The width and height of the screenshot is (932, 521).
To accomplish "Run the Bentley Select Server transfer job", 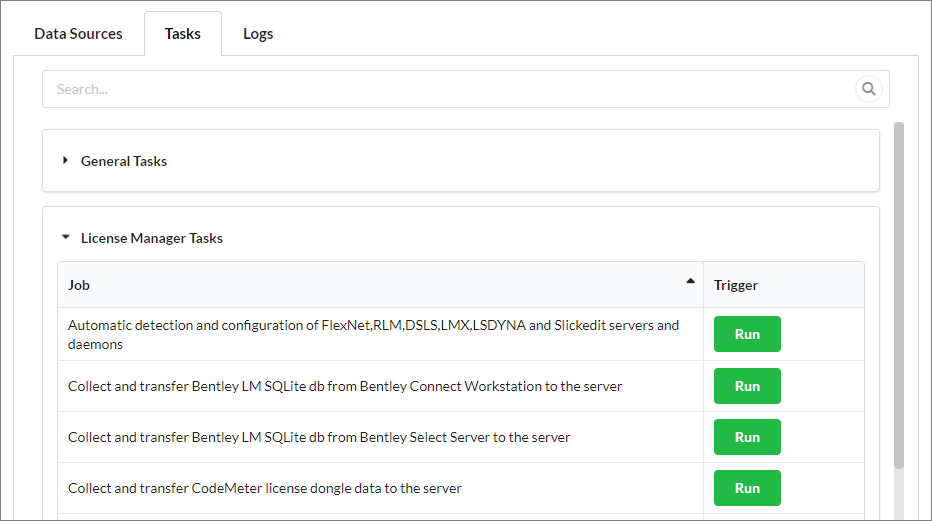I will click(x=747, y=437).
